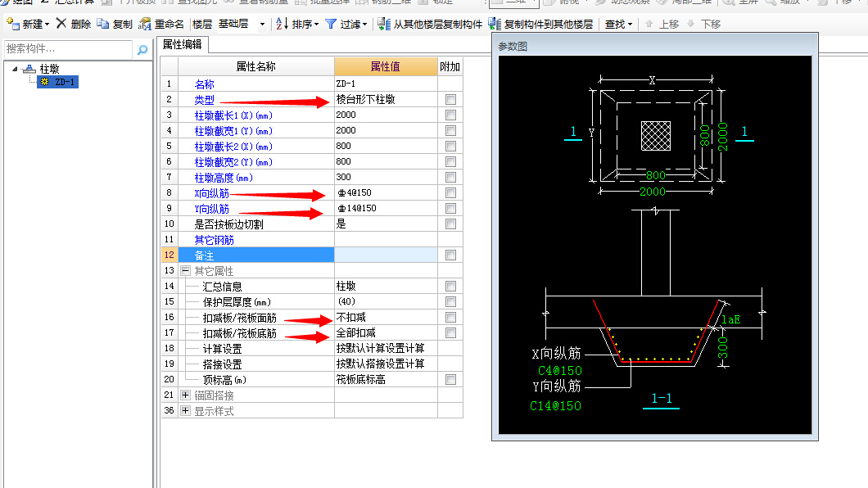The image size is (868, 488).
Task: Open the 排序 dropdown arrow
Action: click(316, 25)
